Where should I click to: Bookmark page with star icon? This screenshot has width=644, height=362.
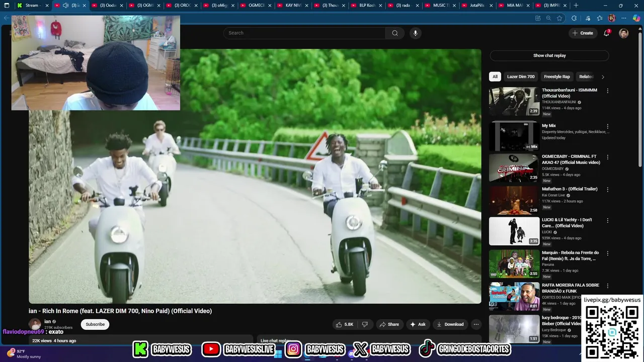(x=559, y=18)
